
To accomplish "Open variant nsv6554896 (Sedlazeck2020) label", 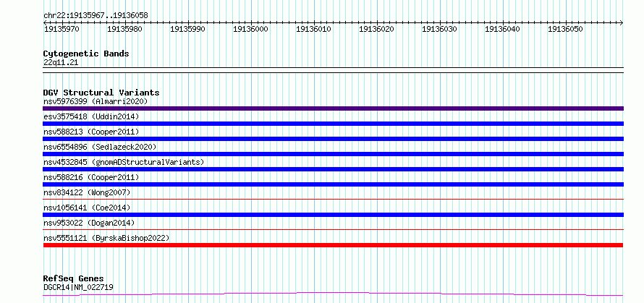I will 100,148.
